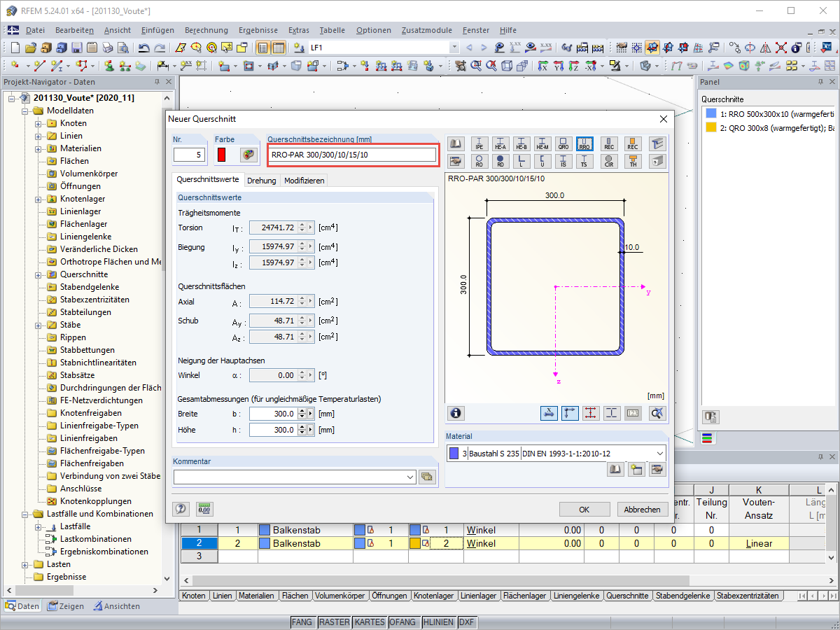
Task: Open the Ergebnisse menu
Action: pos(258,30)
